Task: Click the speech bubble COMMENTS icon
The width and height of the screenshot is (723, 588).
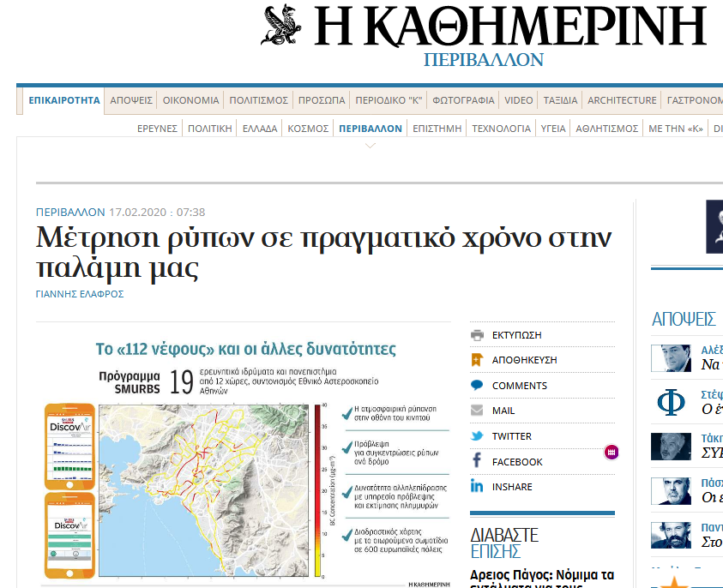Action: coord(477,385)
